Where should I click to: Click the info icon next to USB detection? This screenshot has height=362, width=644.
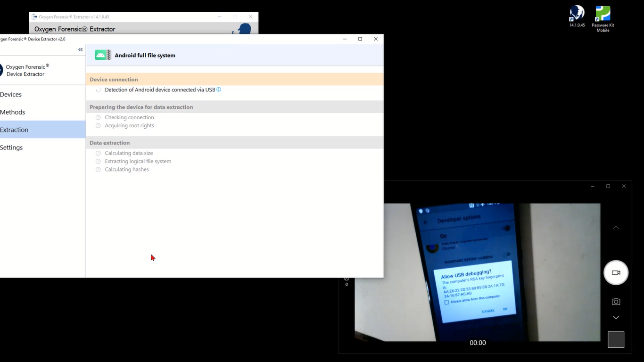pyautogui.click(x=219, y=90)
